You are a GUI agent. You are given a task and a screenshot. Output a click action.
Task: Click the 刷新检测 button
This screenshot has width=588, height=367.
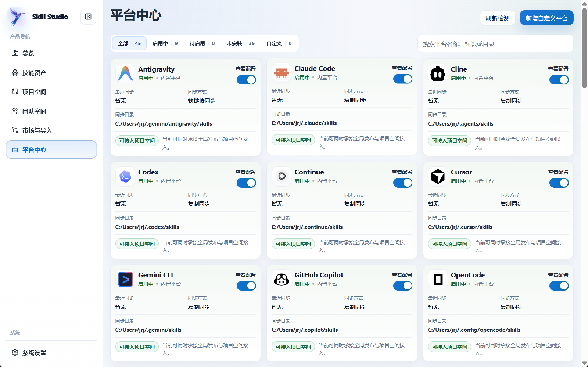[x=498, y=18]
